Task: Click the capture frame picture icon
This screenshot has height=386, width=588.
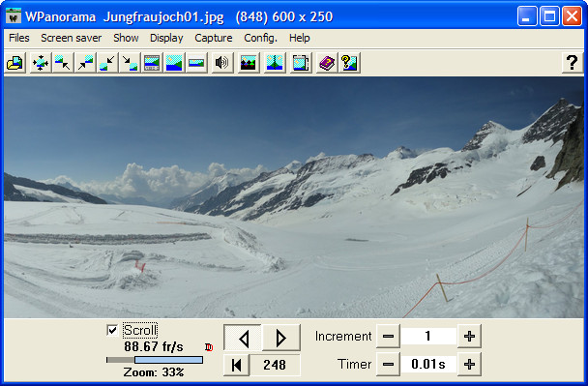Action: pyautogui.click(x=301, y=63)
